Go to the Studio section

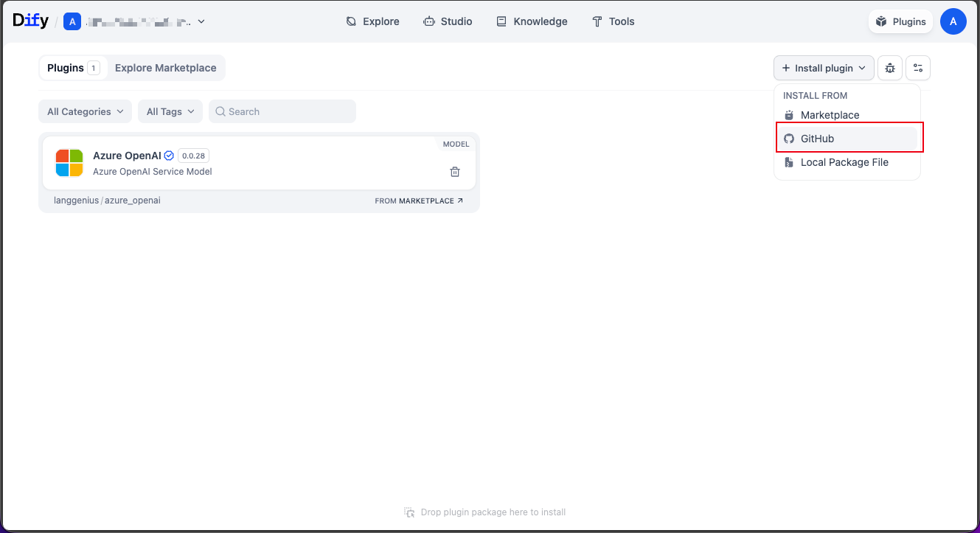point(448,21)
